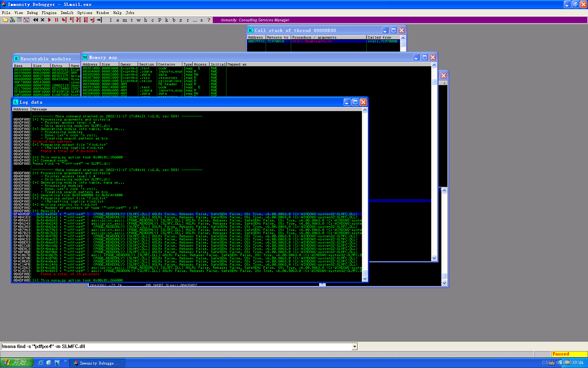Click Log data scrollbar up arrow
The width and height of the screenshot is (588, 368).
(365, 110)
